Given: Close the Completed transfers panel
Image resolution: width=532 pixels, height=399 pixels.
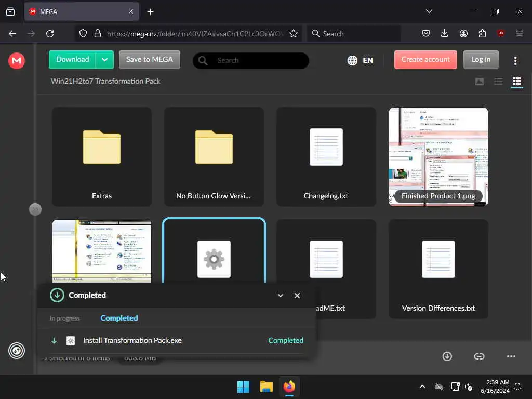Looking at the screenshot, I should point(297,296).
